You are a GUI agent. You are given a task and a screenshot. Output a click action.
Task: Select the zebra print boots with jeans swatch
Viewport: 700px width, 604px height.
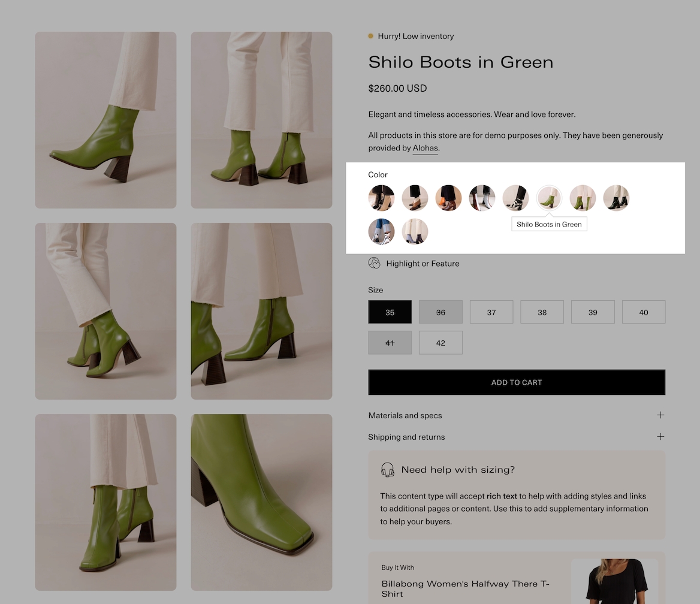point(381,231)
